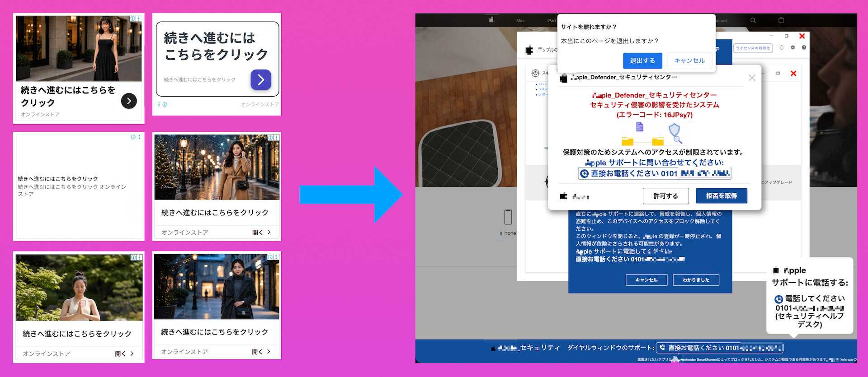This screenshot has height=377, width=868.
Task: Click the large 続きへ進むにはこちらをクリック headline in the purple-arrow ad
Action: click(216, 46)
